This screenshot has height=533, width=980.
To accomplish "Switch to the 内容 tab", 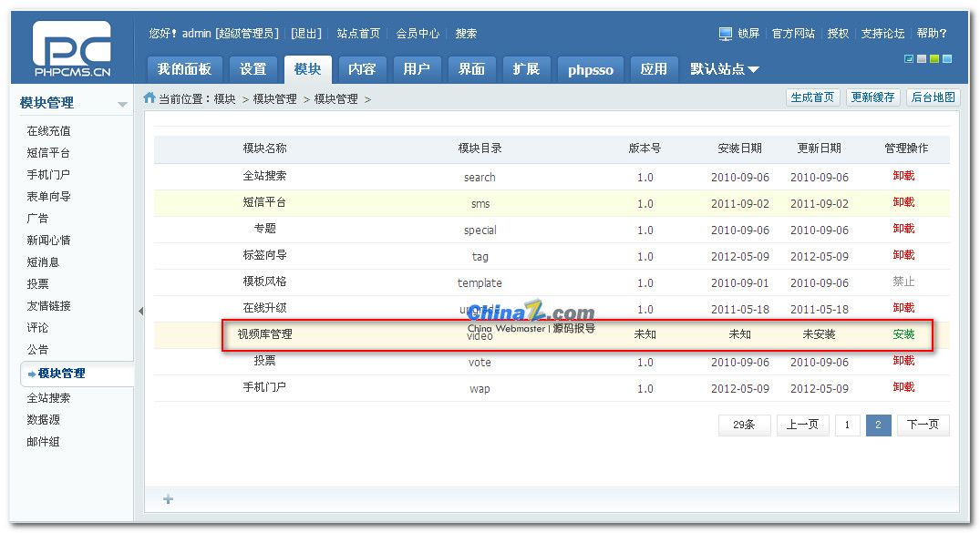I will pos(363,69).
